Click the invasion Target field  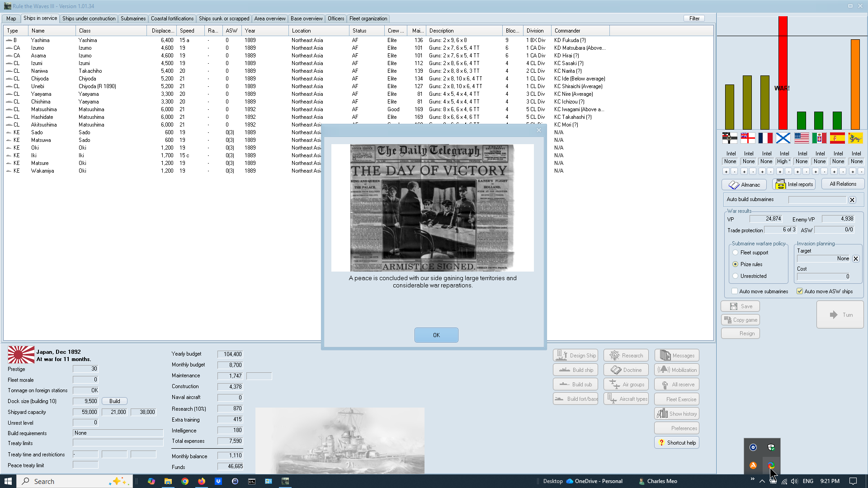click(x=824, y=259)
